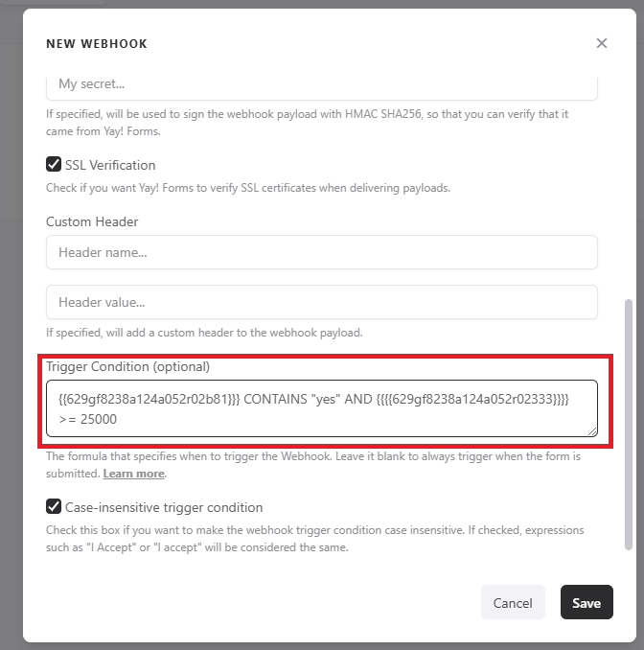Click the 'SSL Verification' label text

coord(110,165)
